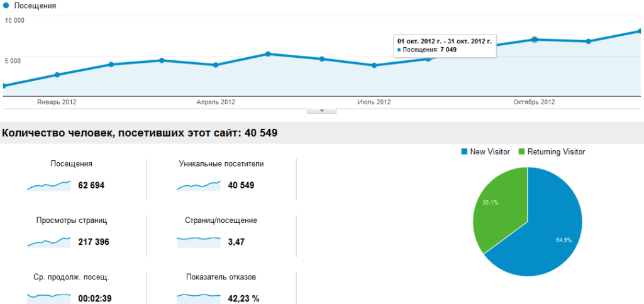644x304 pixels.
Task: Click the Уникальные посетители metric label
Action: pos(221,164)
